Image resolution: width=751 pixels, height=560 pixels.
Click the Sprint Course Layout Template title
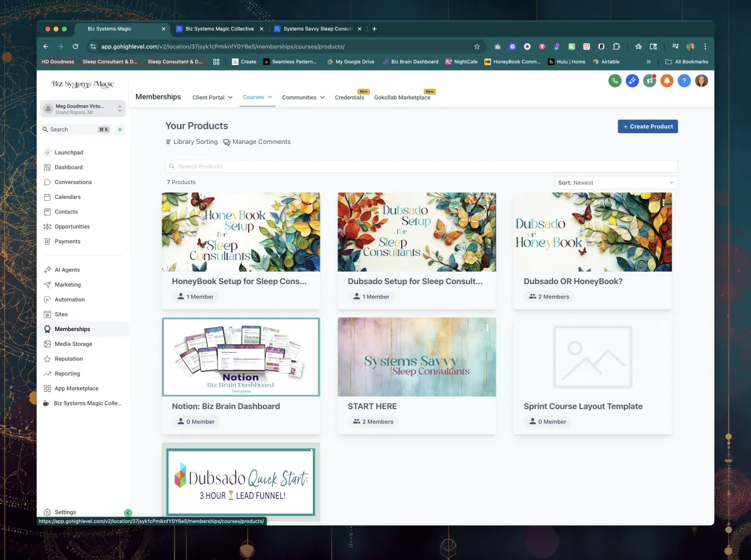583,407
